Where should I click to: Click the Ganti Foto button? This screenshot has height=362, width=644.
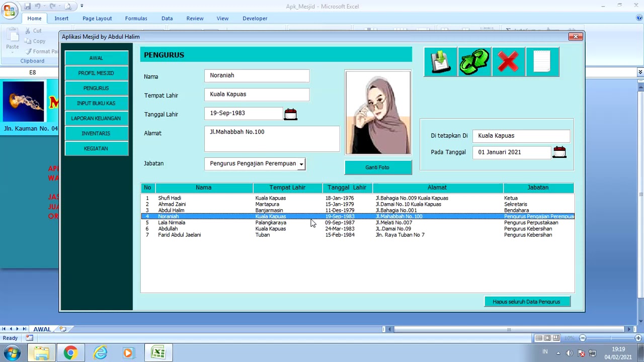(378, 167)
